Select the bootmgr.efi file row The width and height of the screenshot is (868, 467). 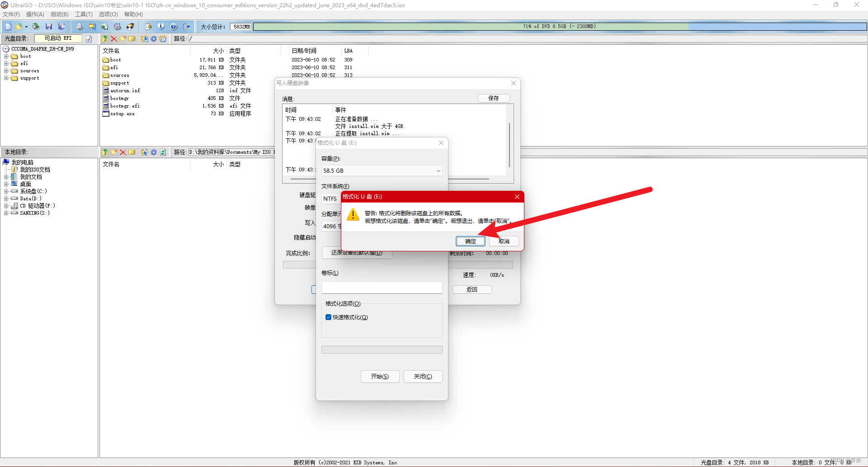[x=125, y=106]
